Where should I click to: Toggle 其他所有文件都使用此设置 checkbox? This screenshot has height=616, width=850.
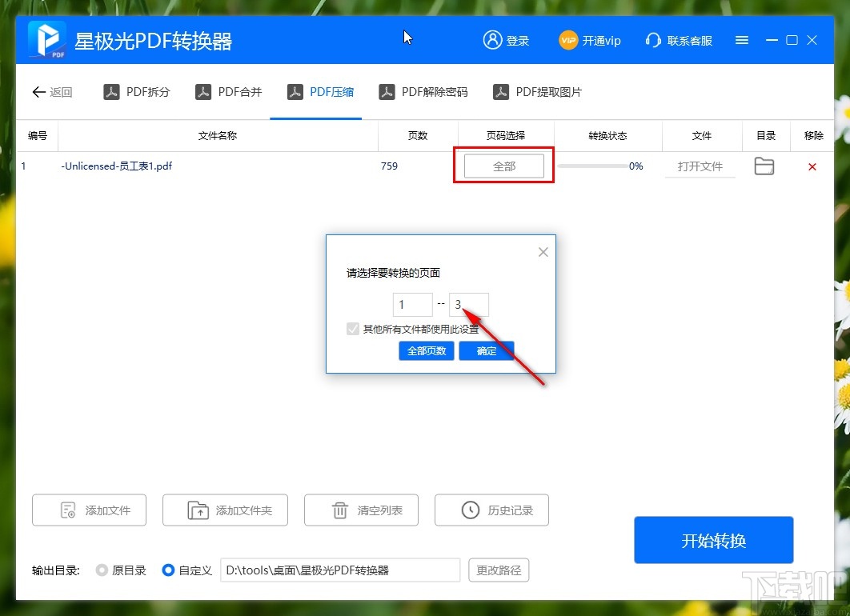click(353, 329)
